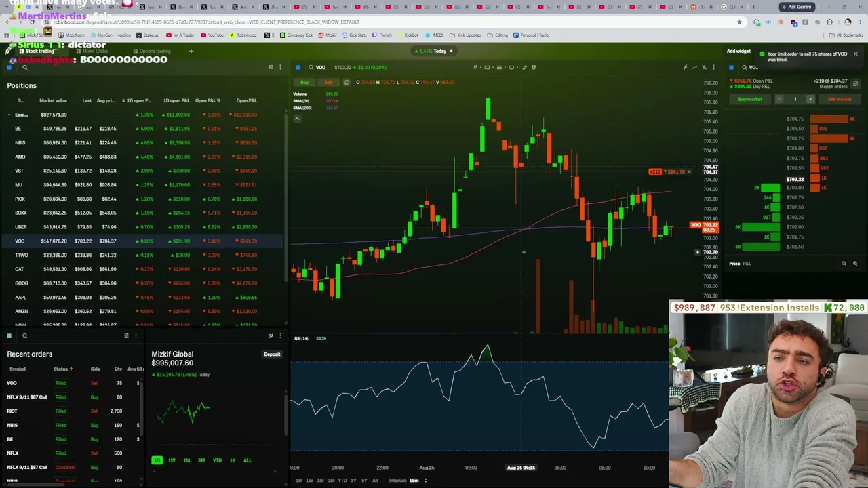Click Add widget in the top bar
The height and width of the screenshot is (488, 868).
(x=738, y=51)
